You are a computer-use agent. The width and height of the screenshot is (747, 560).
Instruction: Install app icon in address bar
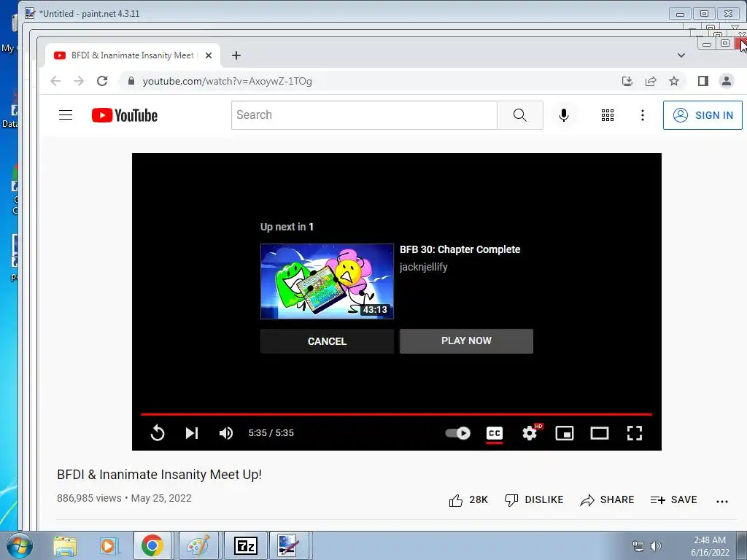pyautogui.click(x=627, y=81)
